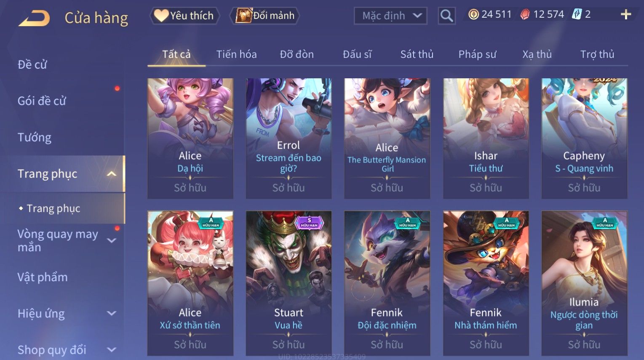Tap the blue ticket currency icon
This screenshot has width=644, height=360.
pyautogui.click(x=577, y=15)
